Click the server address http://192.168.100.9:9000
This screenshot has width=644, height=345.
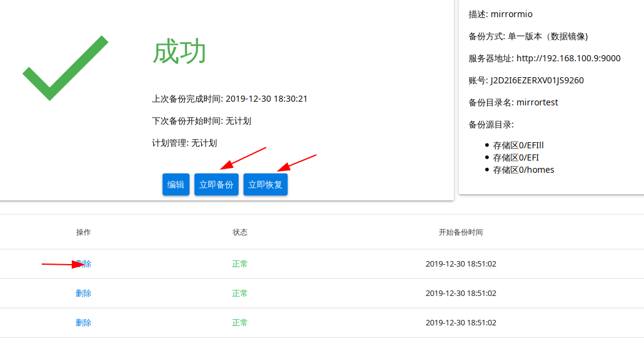(568, 58)
